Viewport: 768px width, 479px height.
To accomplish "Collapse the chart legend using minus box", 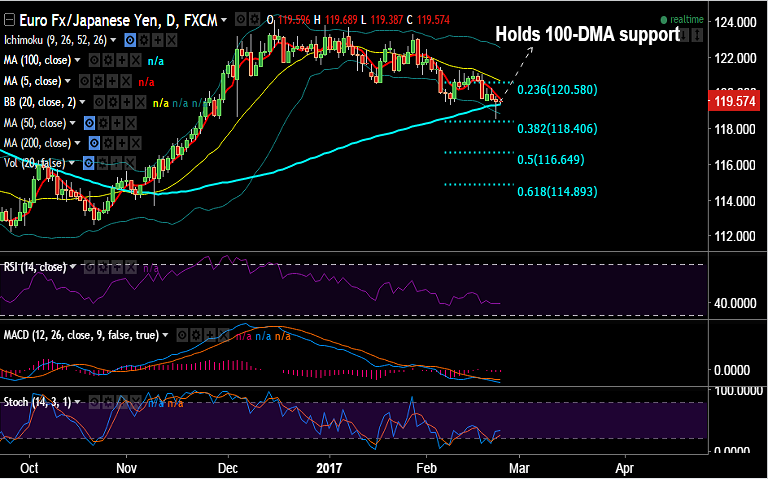I will click(x=9, y=20).
